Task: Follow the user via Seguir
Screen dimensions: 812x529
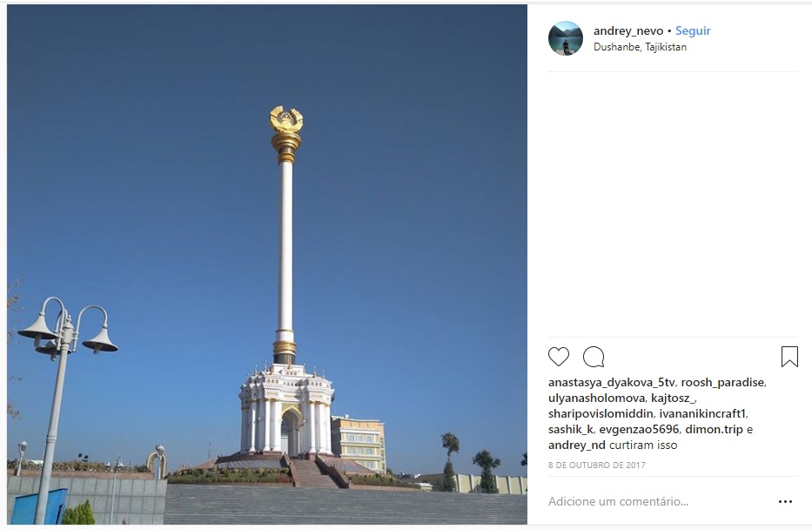Action: [x=693, y=31]
